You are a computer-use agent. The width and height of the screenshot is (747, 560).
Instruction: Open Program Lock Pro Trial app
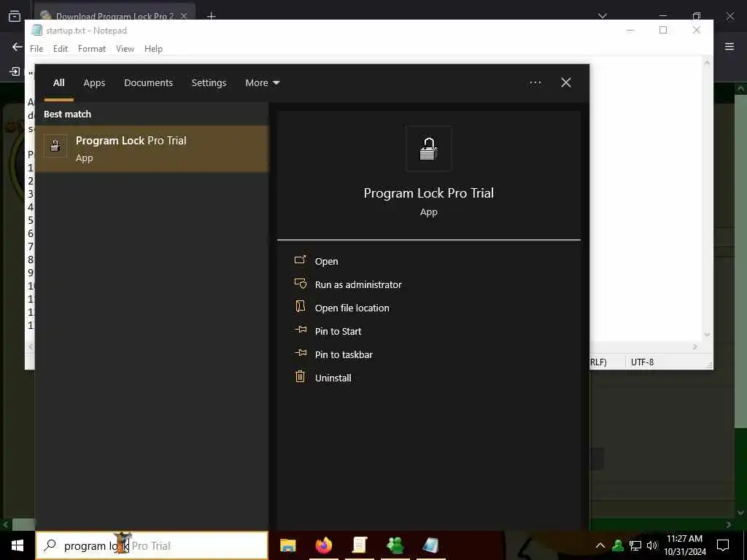pyautogui.click(x=326, y=262)
